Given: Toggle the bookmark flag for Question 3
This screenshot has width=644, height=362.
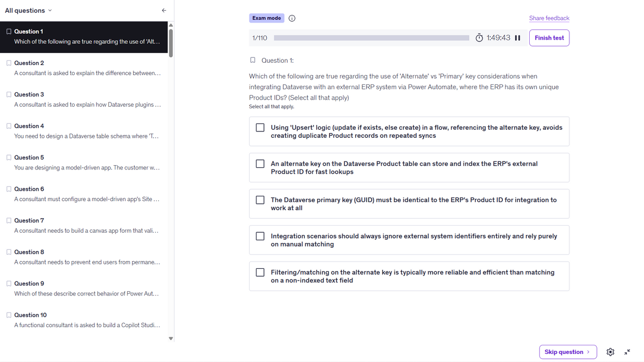Looking at the screenshot, I should tap(9, 94).
